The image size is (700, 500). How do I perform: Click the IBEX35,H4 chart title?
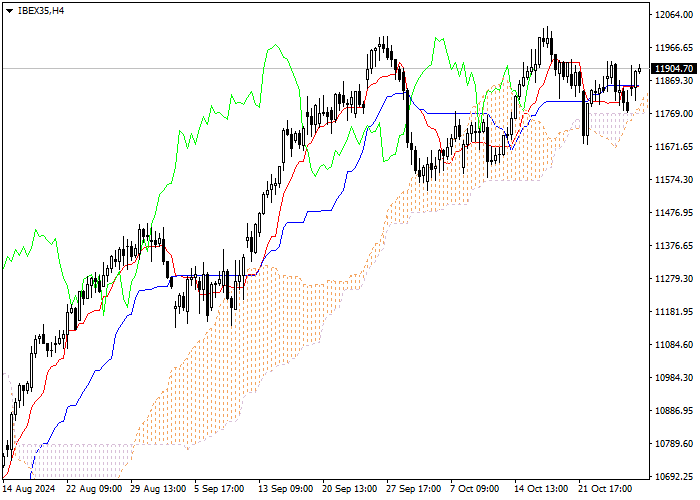tap(41, 11)
